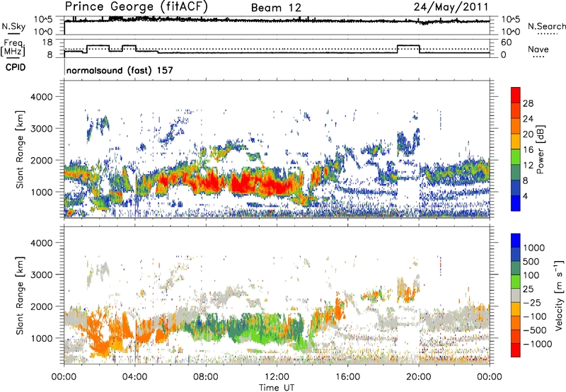This screenshot has height=392, width=566.
Task: Click the right '10^0' noise axis tick
Action: (x=510, y=32)
